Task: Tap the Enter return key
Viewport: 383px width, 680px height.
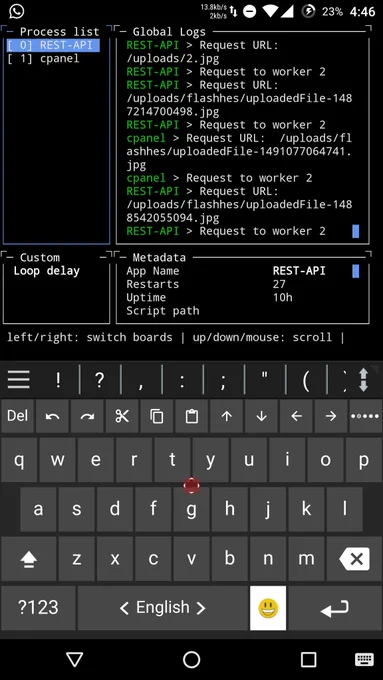Action: click(335, 608)
